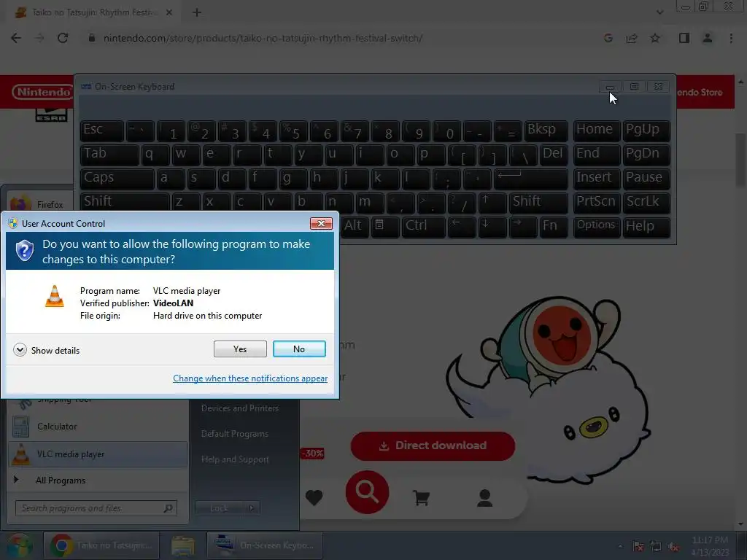This screenshot has height=560, width=747.
Task: Toggle the left Shift key on the keyboard
Action: (x=124, y=203)
